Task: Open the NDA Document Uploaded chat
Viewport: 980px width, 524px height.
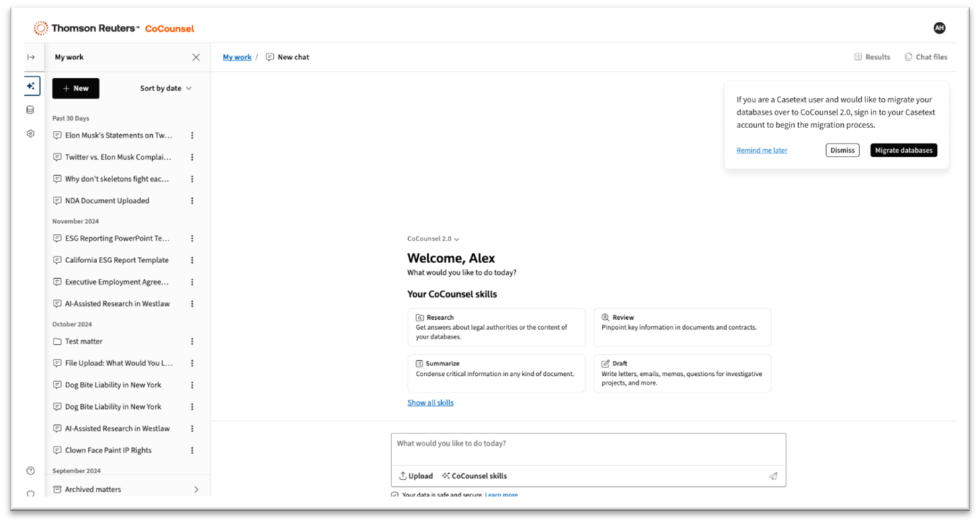Action: pyautogui.click(x=102, y=201)
